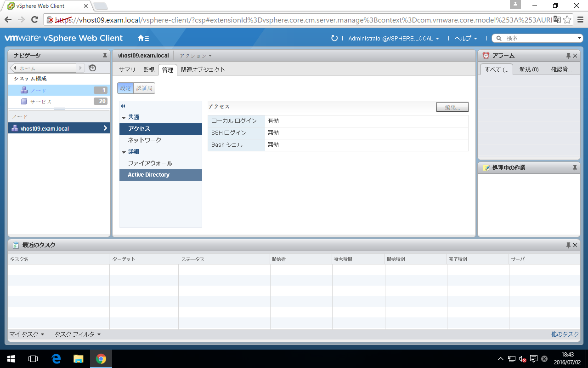588x368 pixels.
Task: Click the forward arrow beside ホーム in navigator
Action: (x=81, y=68)
